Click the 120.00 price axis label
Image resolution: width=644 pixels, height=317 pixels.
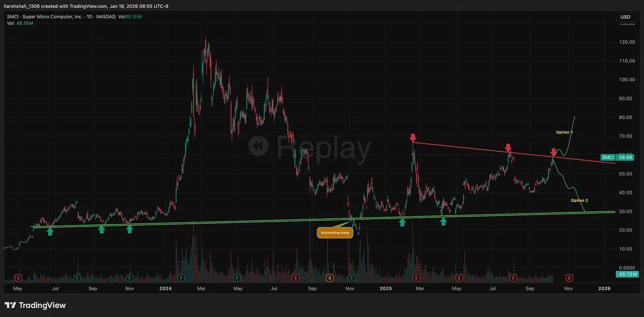click(627, 42)
